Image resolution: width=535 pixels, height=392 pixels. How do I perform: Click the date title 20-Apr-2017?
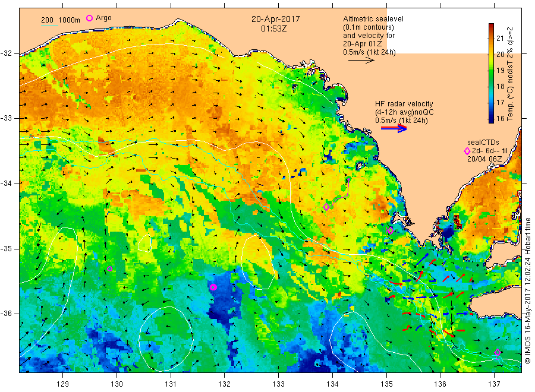tap(276, 19)
